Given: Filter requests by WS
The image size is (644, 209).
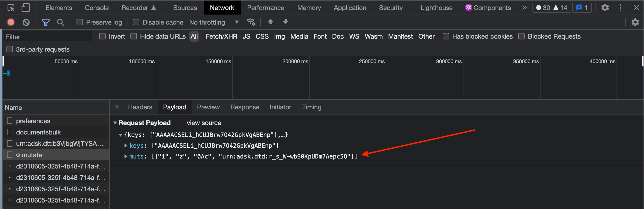Looking at the screenshot, I should pyautogui.click(x=354, y=36).
